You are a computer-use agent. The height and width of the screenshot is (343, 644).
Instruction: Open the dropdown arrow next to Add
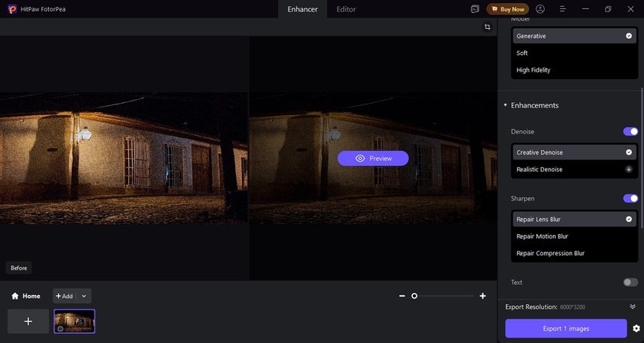pos(83,296)
